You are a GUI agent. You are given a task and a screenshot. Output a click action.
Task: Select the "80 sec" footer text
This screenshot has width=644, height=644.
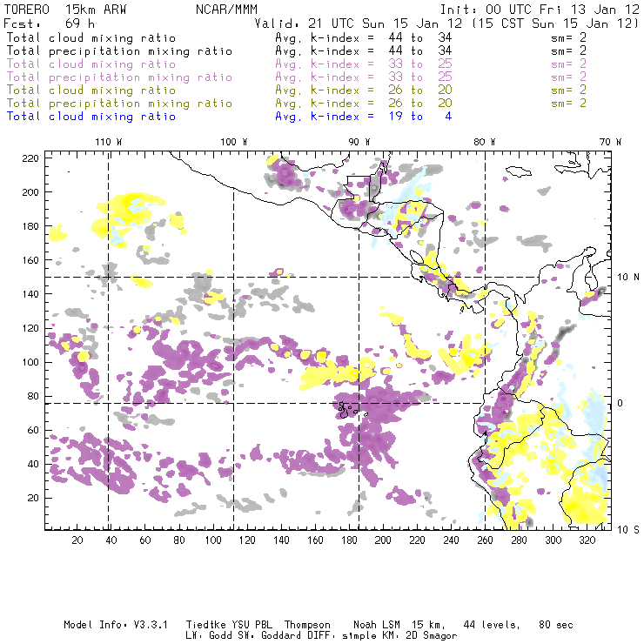tap(556, 625)
